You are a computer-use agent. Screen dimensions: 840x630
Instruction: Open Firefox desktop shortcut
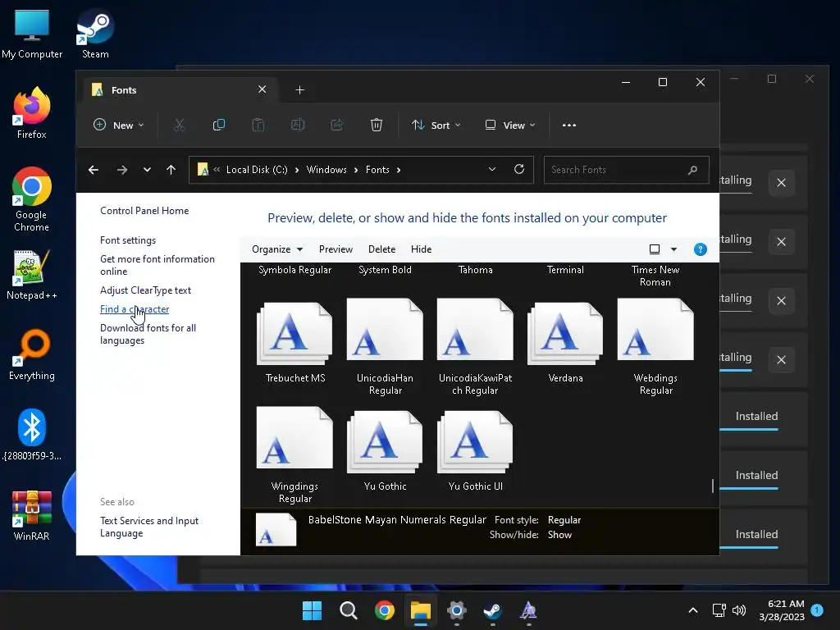coord(32,113)
